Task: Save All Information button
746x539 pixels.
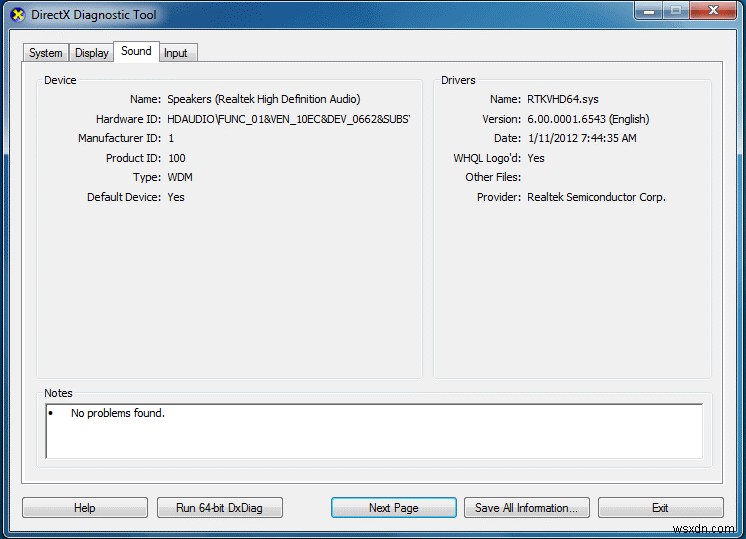Action: 527,508
